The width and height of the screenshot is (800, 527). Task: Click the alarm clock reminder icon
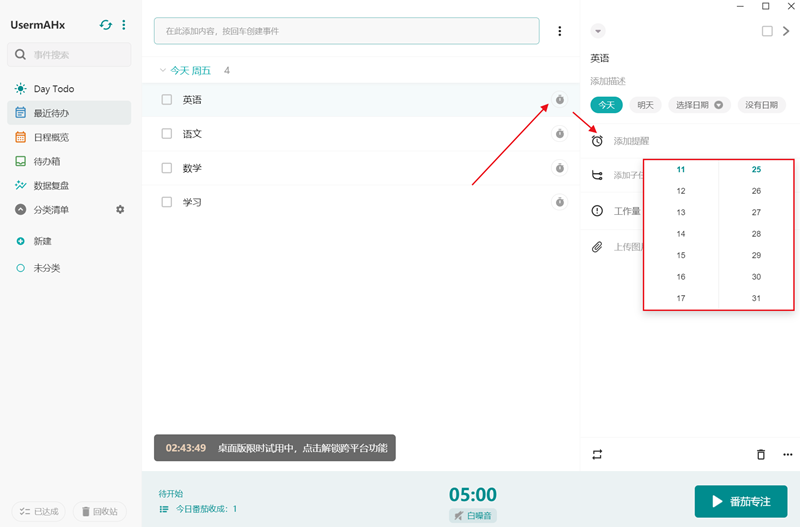coord(597,141)
